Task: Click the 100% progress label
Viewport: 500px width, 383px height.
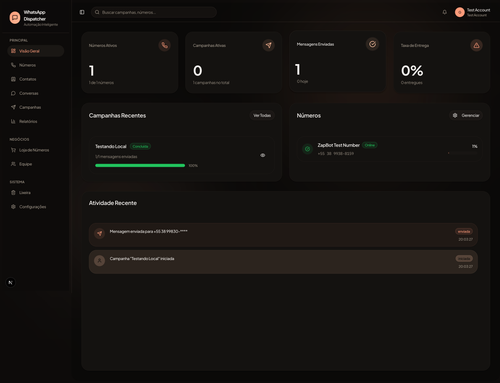Action: point(193,166)
